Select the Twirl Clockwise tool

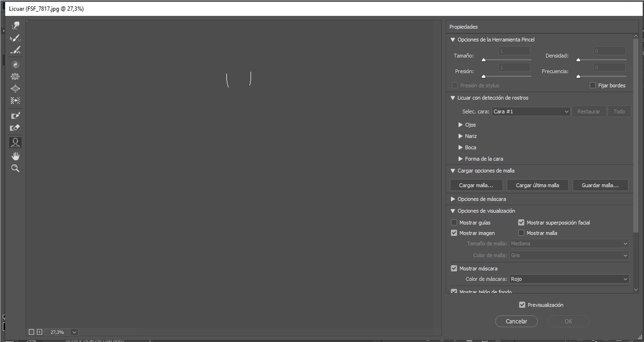coord(15,65)
